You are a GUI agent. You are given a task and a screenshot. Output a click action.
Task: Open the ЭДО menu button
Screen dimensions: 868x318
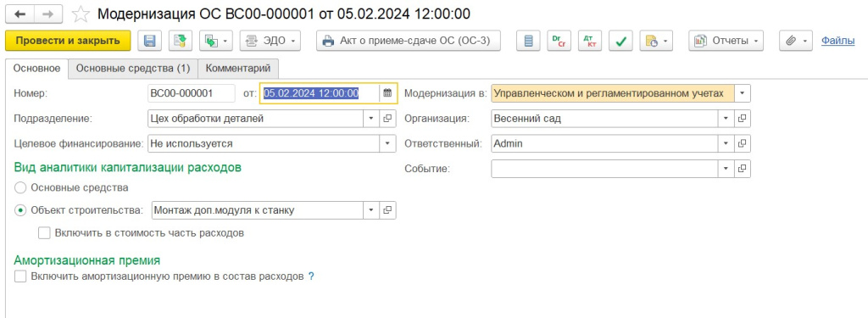click(x=270, y=41)
